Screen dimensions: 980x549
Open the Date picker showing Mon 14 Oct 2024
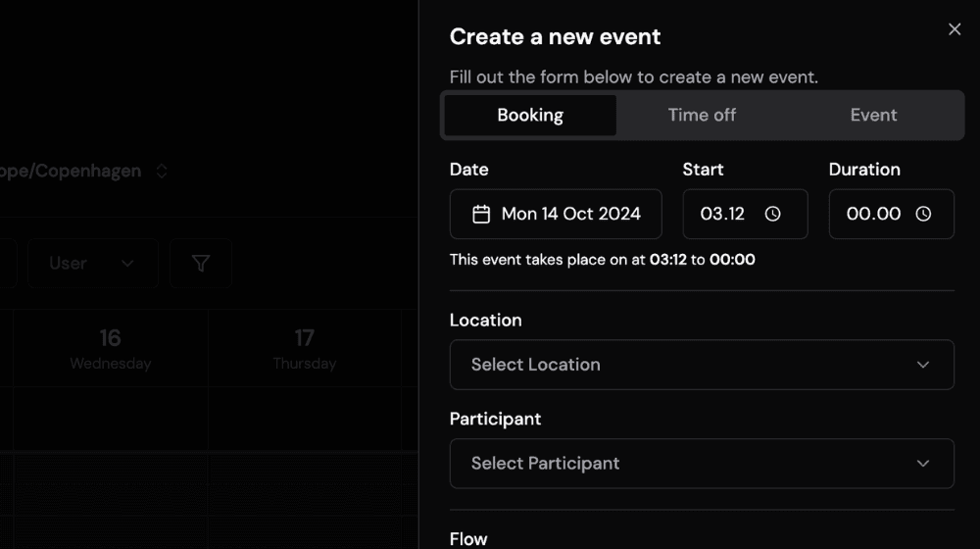(x=556, y=214)
